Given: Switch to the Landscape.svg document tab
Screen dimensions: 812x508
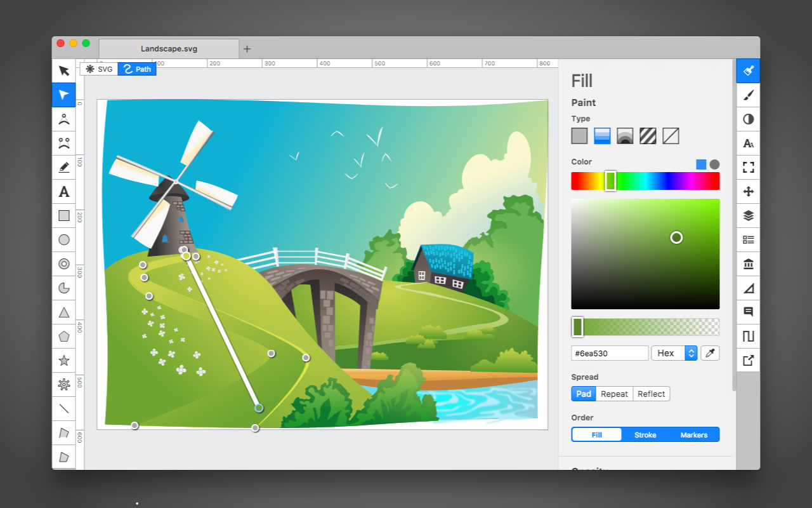Looking at the screenshot, I should 169,48.
